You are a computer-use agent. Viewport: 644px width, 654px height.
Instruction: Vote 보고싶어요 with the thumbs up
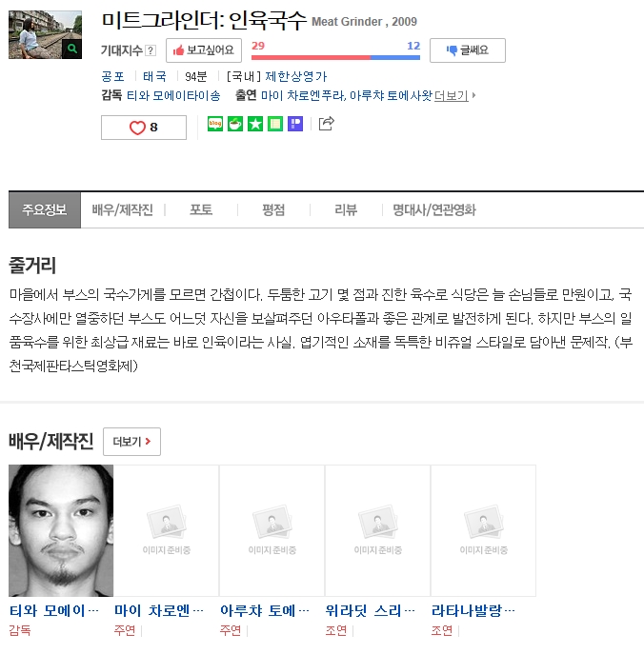click(204, 50)
